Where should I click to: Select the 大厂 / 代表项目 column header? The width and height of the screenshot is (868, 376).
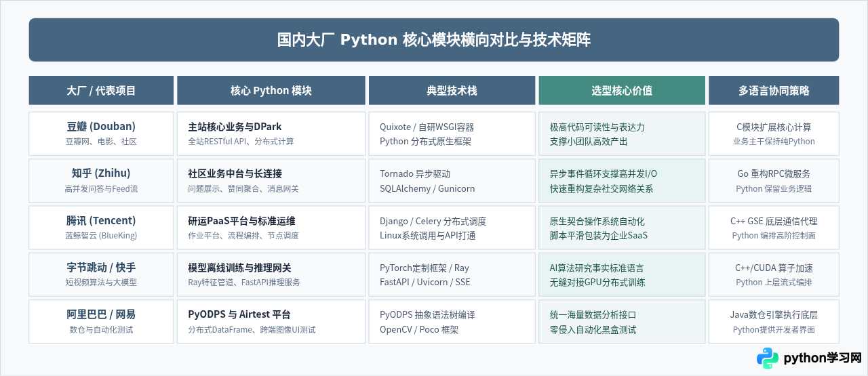[101, 90]
